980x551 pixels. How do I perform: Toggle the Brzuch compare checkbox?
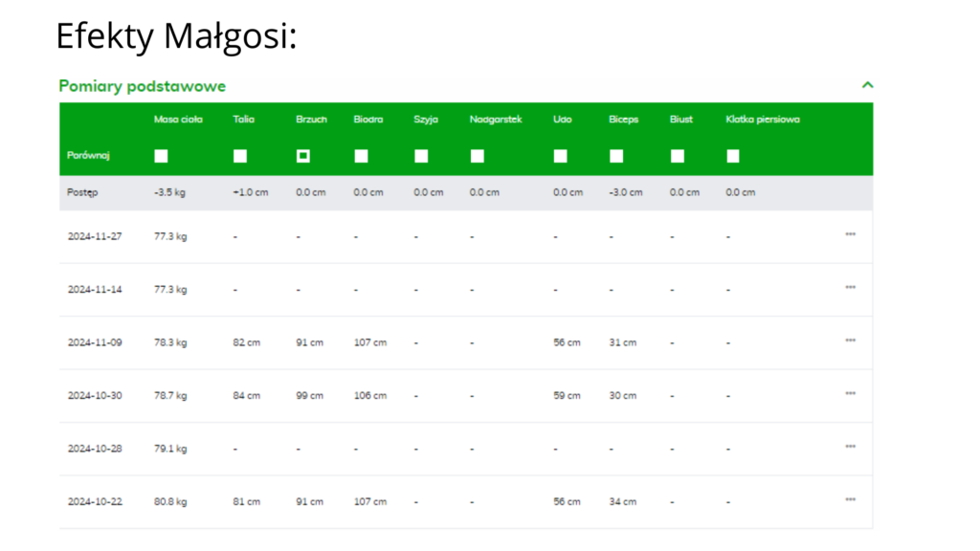(x=302, y=156)
